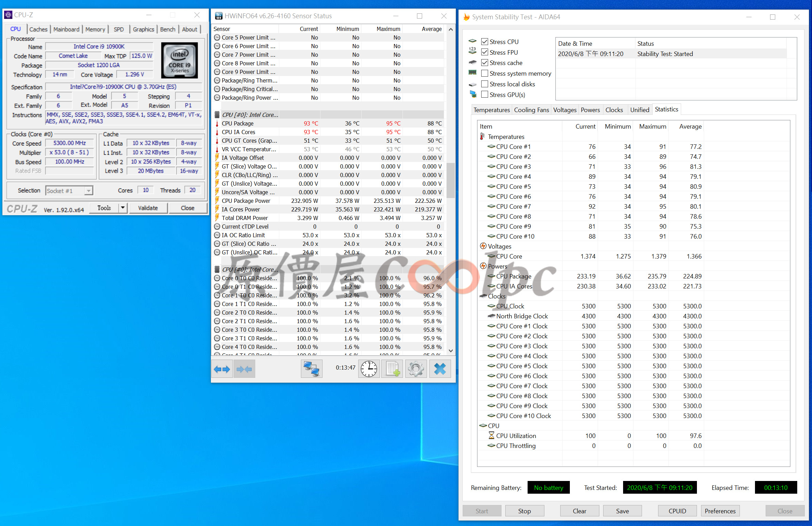The image size is (812, 526).
Task: Uncheck the Stress FPU checkbox
Action: 484,52
